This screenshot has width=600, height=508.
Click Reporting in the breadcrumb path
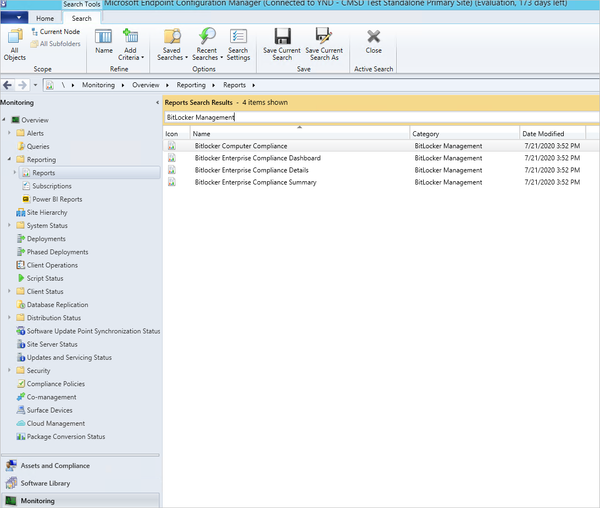click(x=191, y=85)
